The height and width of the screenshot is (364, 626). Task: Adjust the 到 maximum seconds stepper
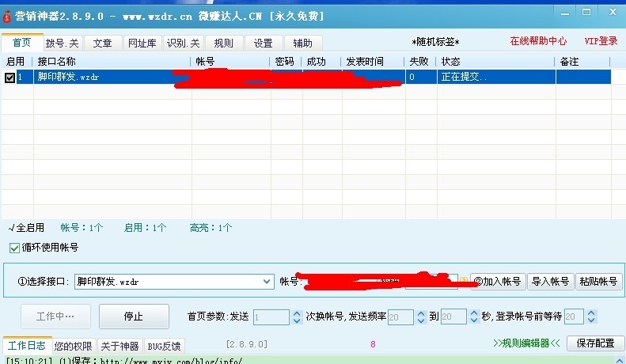[474, 317]
